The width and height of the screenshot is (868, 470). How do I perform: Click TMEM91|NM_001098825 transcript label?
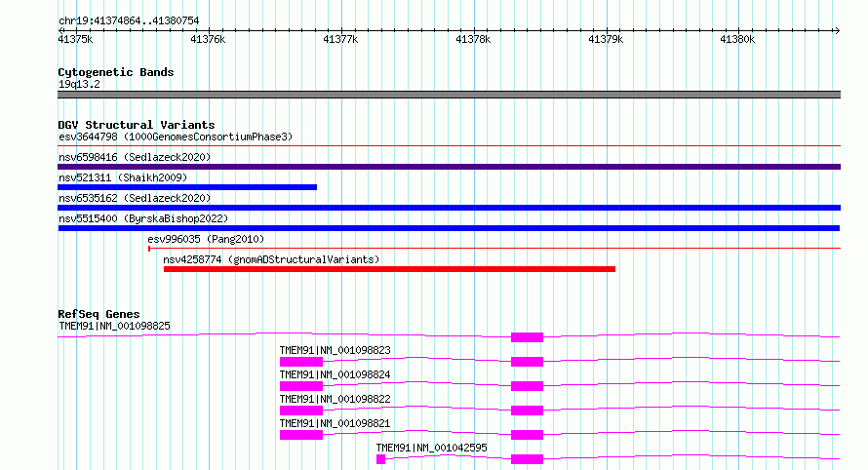[x=114, y=326]
